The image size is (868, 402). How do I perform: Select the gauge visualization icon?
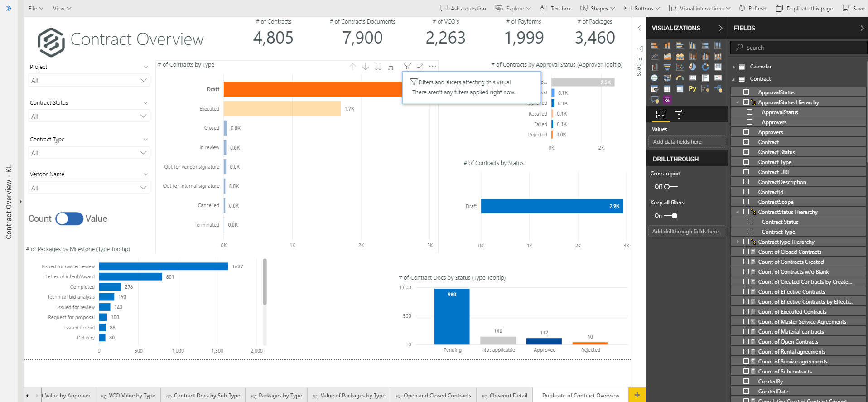tap(680, 78)
